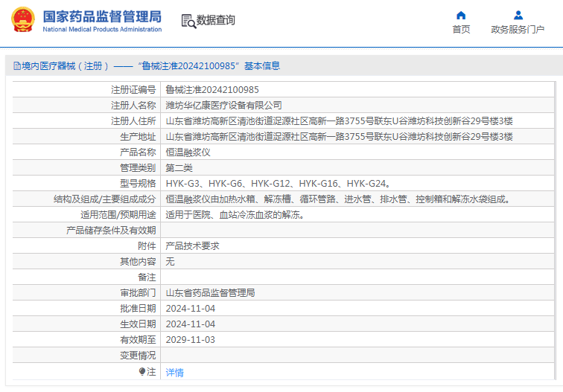Select registration number 鲁械注准20242100985 value
The height and width of the screenshot is (392, 563).
(x=212, y=90)
